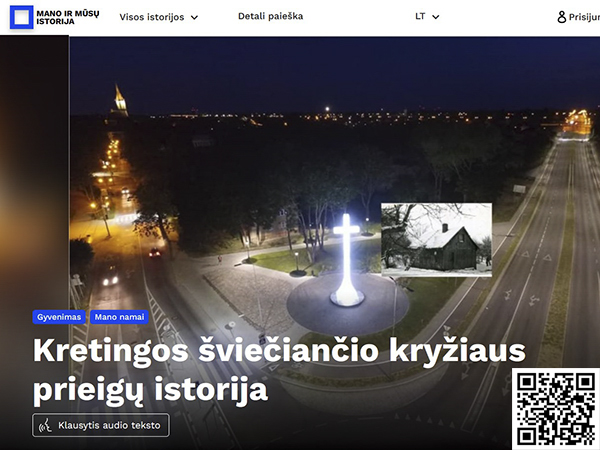
Task: Click the chevron beside Visos istorijos
Action: pos(194,18)
